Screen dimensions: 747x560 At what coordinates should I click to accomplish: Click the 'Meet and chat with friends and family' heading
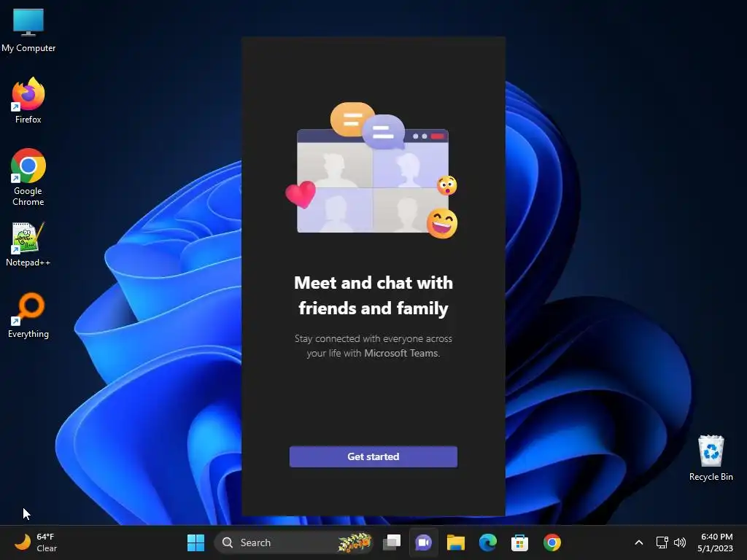coord(373,295)
